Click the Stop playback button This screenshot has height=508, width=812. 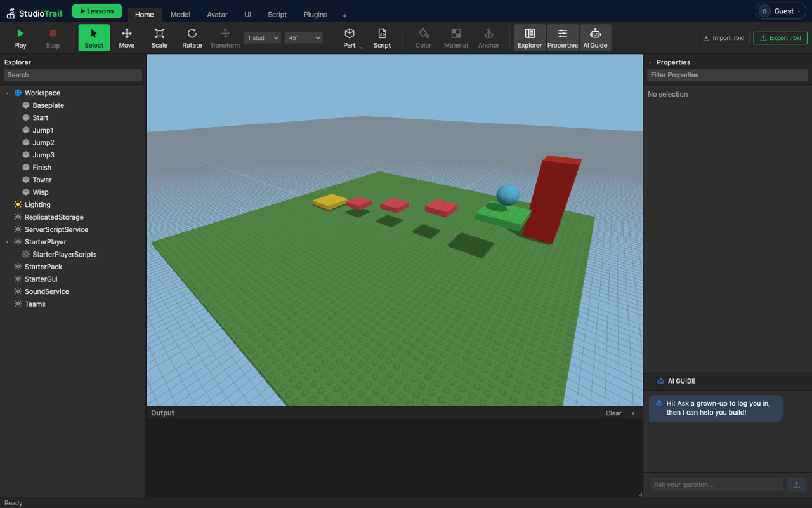[x=53, y=38]
